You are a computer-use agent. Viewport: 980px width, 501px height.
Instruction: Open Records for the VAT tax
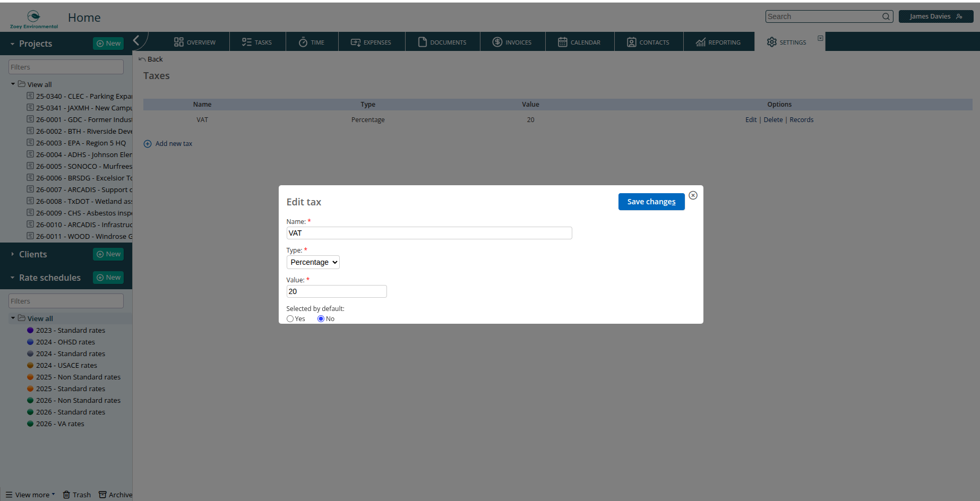tap(801, 120)
